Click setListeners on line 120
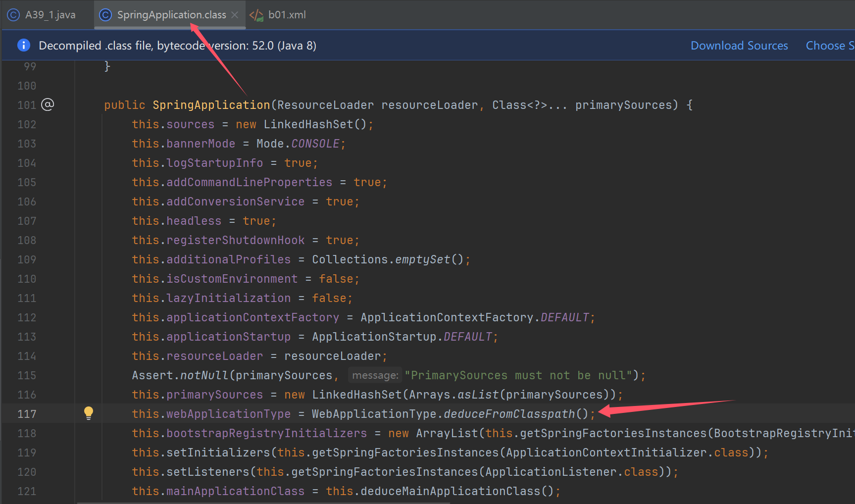Viewport: 855px width, 504px height. (x=208, y=472)
